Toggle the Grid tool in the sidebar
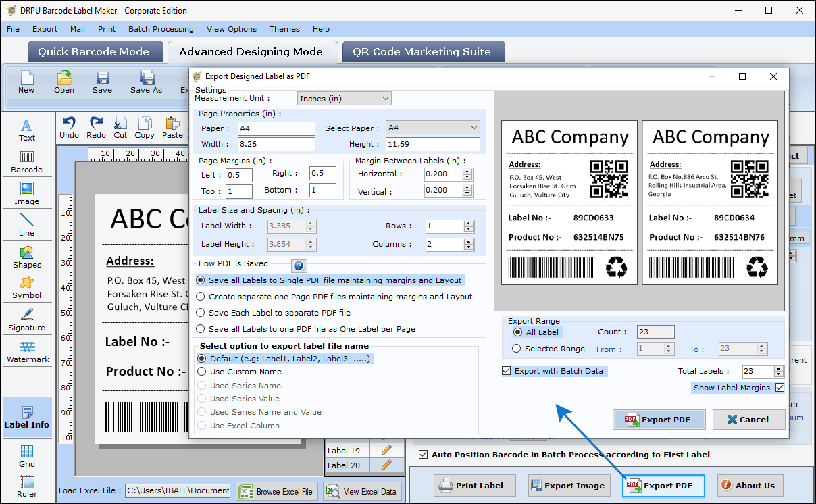 [27, 456]
